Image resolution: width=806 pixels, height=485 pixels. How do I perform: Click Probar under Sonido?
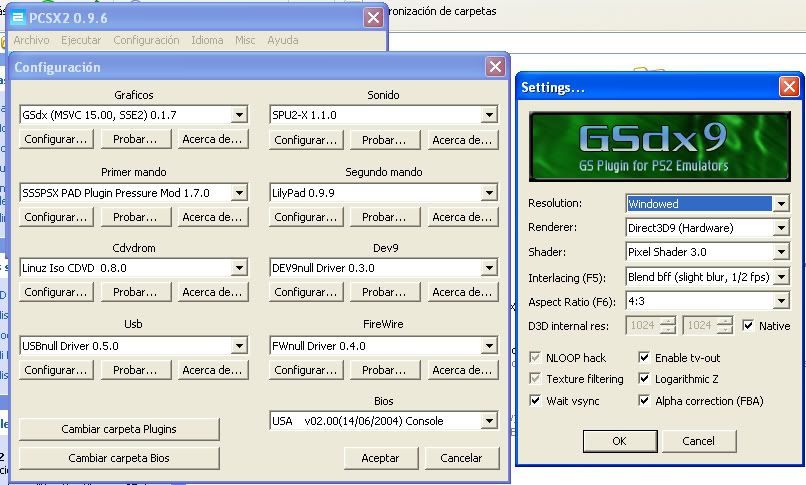pos(384,140)
